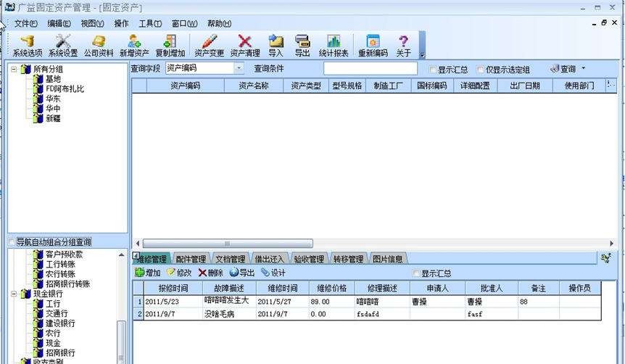Image resolution: width=625 pixels, height=364 pixels.
Task: Click 删除 in repair panel
Action: pyautogui.click(x=210, y=273)
